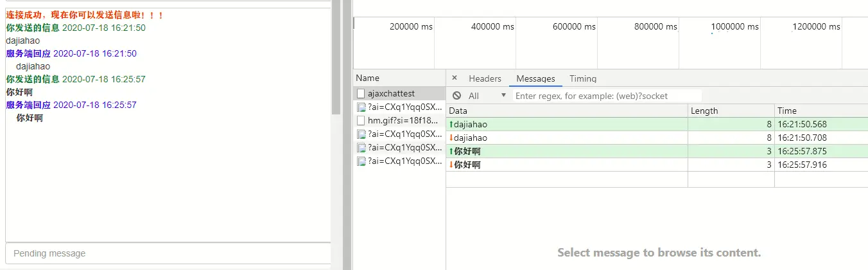
Task: Focus the regex filter input field
Action: pos(607,96)
